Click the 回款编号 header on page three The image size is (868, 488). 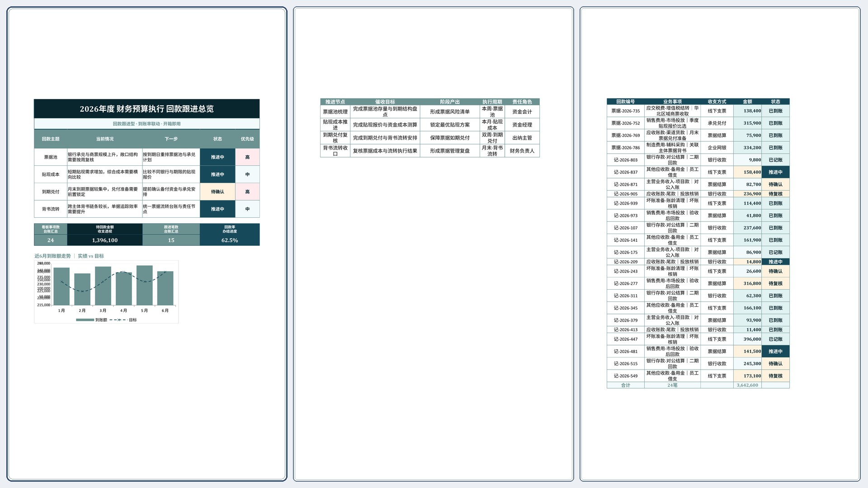[x=626, y=102]
